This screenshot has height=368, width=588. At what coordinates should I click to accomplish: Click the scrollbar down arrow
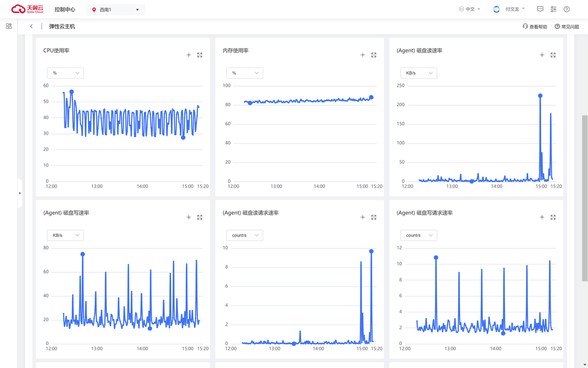(x=585, y=365)
